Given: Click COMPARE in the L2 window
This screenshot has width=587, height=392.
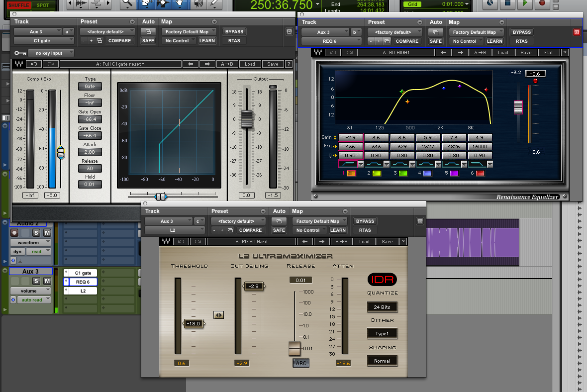Looking at the screenshot, I should [250, 230].
